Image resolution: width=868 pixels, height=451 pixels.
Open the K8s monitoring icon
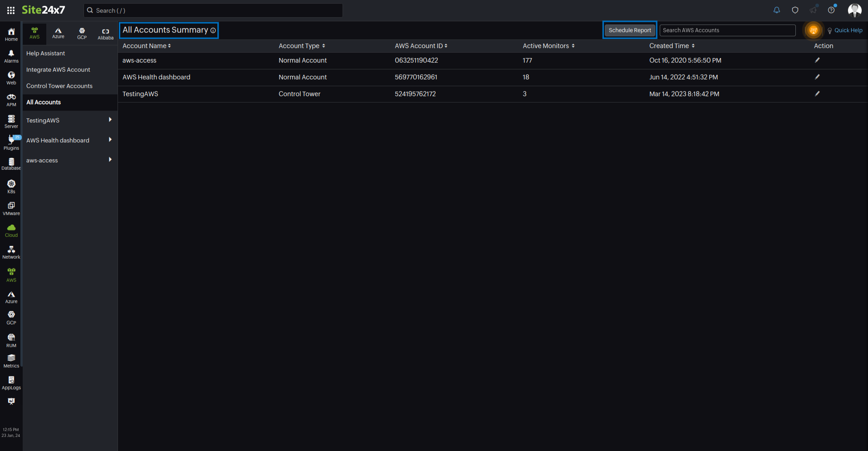point(11,186)
